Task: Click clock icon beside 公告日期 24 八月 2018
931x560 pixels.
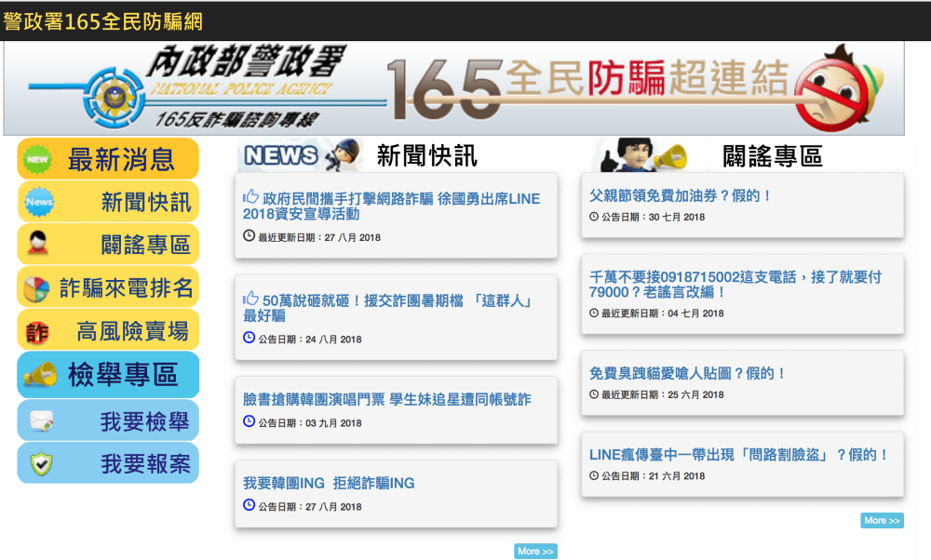Action: [x=249, y=338]
